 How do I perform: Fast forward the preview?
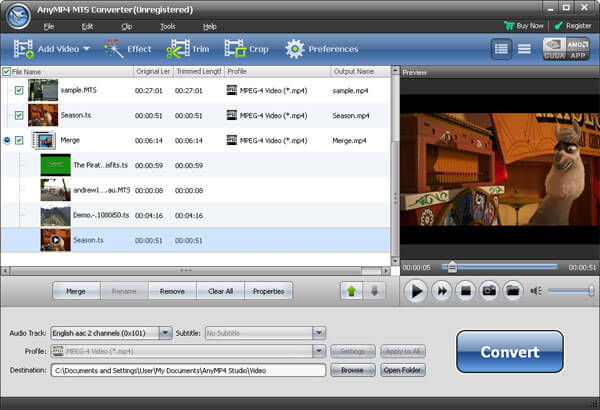click(x=442, y=291)
